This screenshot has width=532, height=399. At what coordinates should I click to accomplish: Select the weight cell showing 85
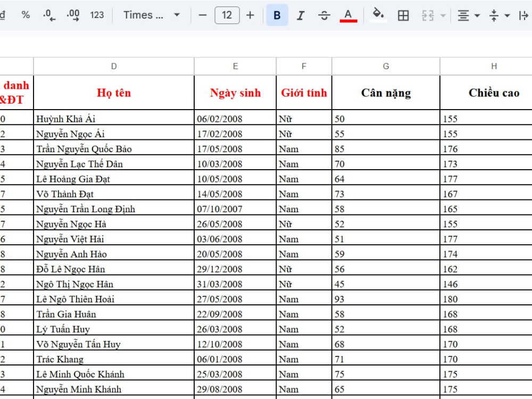[x=386, y=147]
